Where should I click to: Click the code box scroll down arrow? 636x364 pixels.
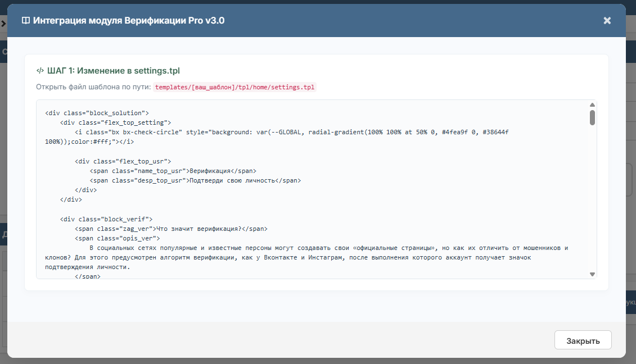coord(592,275)
